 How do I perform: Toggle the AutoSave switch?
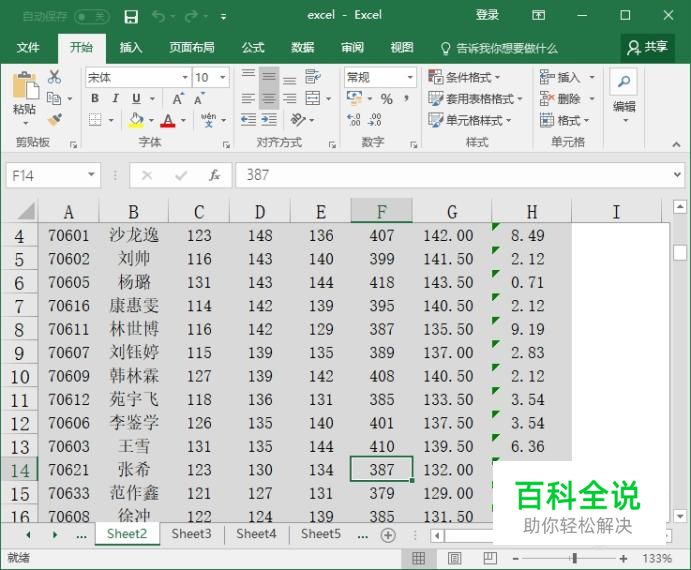(91, 16)
